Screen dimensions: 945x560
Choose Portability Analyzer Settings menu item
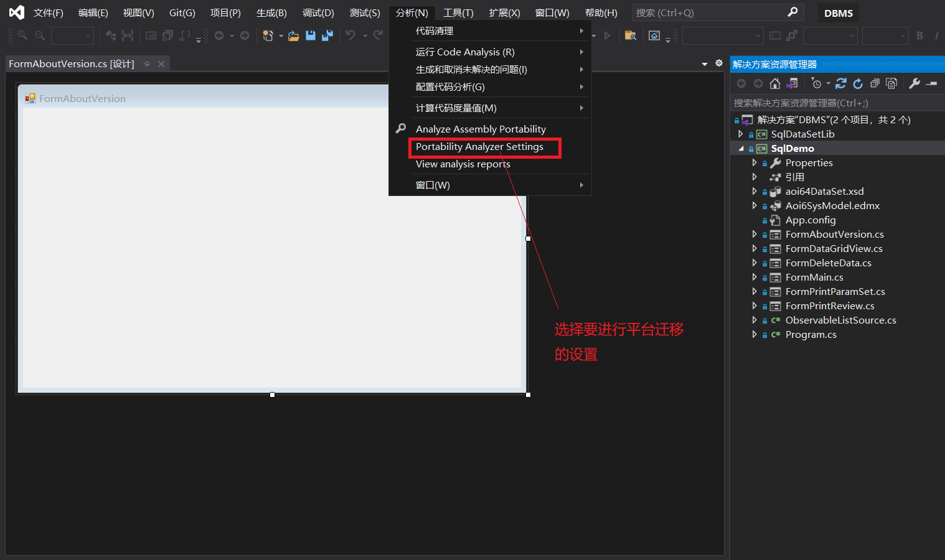click(x=490, y=146)
